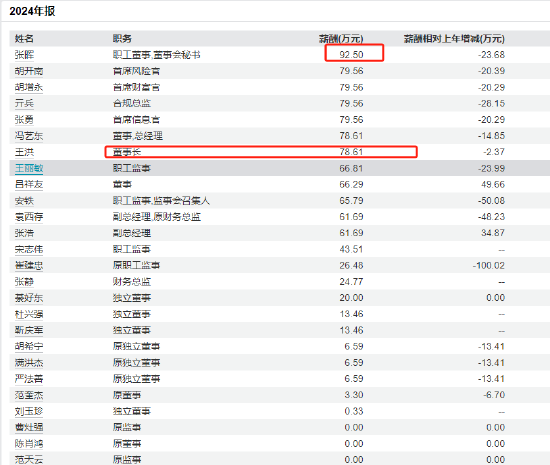Screen dimensions: 550x465
Task: Select the 董事,总经理 position cell
Action: pyautogui.click(x=138, y=136)
